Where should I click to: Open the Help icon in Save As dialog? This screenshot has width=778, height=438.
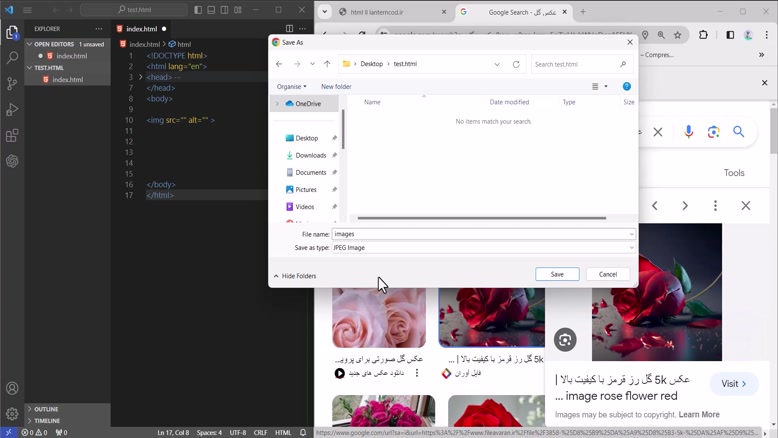point(627,86)
